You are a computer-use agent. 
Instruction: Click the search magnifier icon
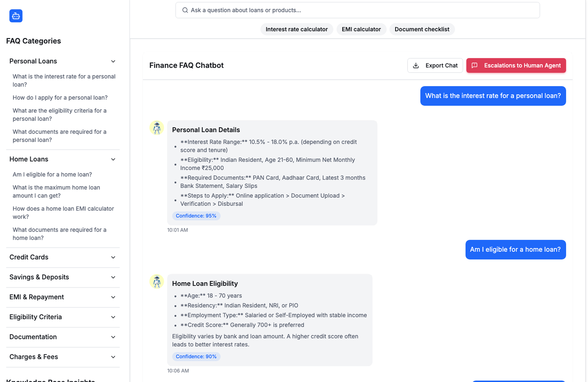[185, 10]
